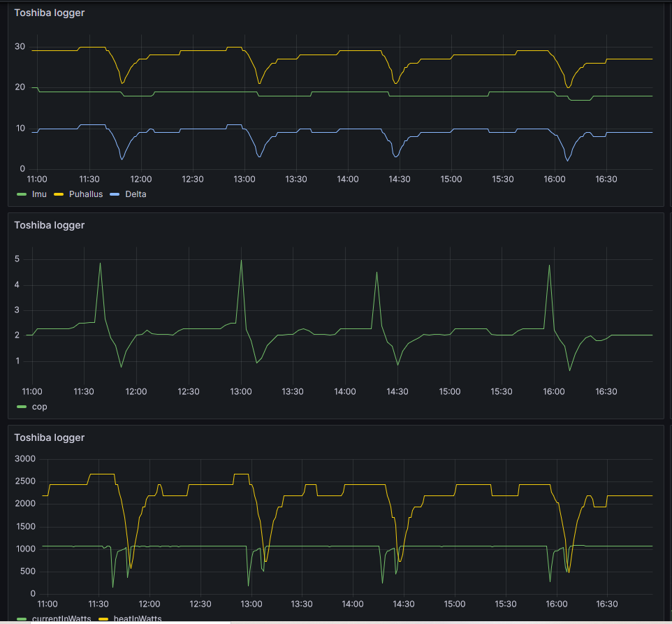Click the cop legend label
Viewport: 672px width, 624px height.
click(x=40, y=406)
